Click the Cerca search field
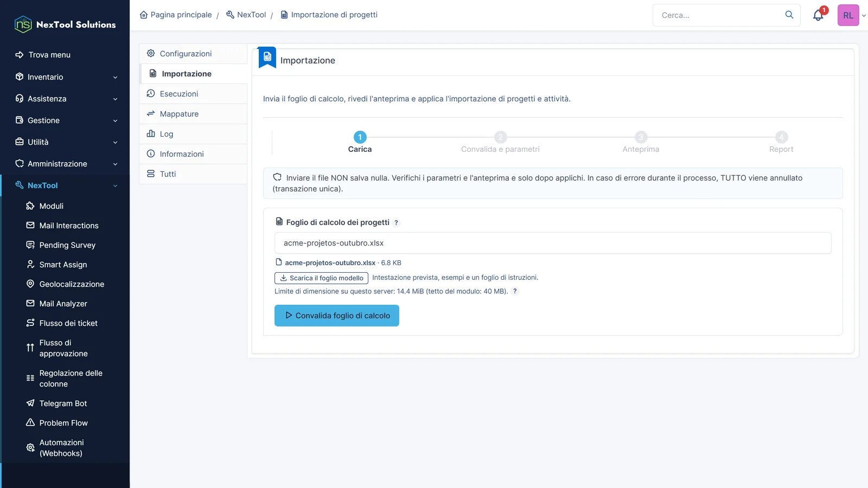 pyautogui.click(x=719, y=15)
